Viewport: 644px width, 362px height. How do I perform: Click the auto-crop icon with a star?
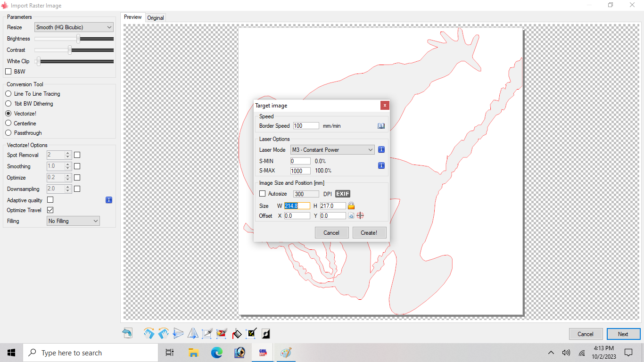pos(222,334)
